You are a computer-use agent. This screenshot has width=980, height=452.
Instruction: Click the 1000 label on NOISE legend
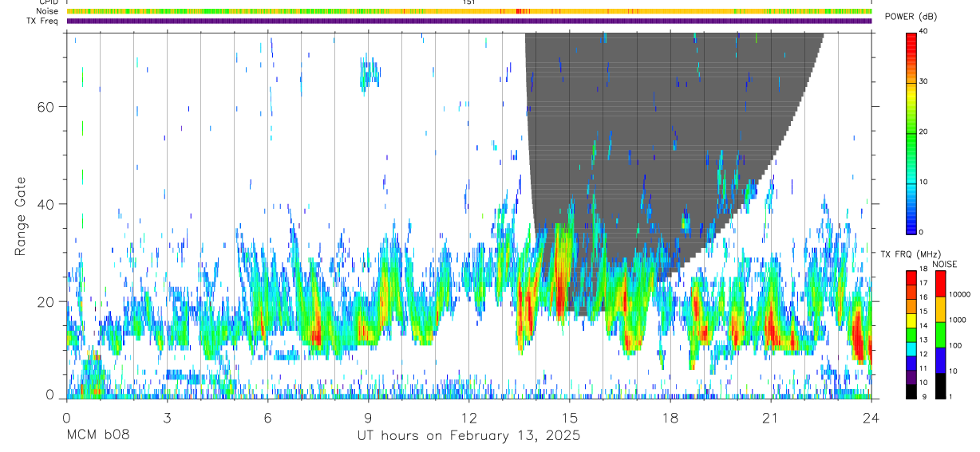(x=956, y=320)
